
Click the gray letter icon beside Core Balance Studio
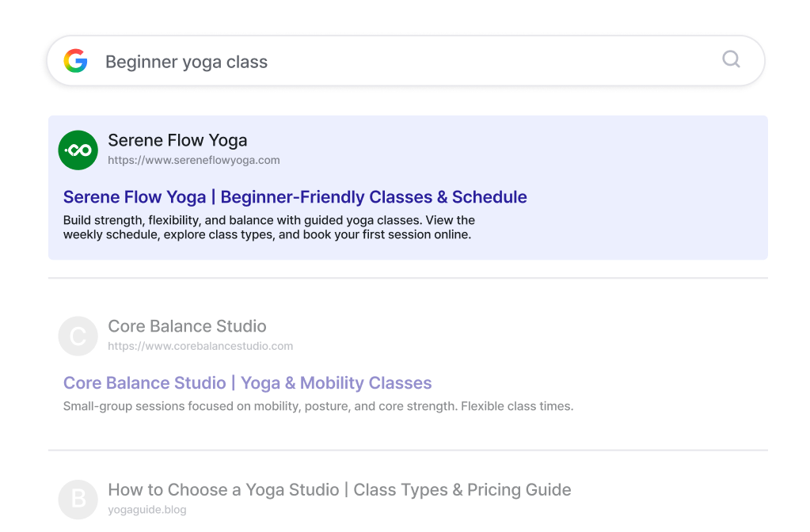[x=78, y=336]
